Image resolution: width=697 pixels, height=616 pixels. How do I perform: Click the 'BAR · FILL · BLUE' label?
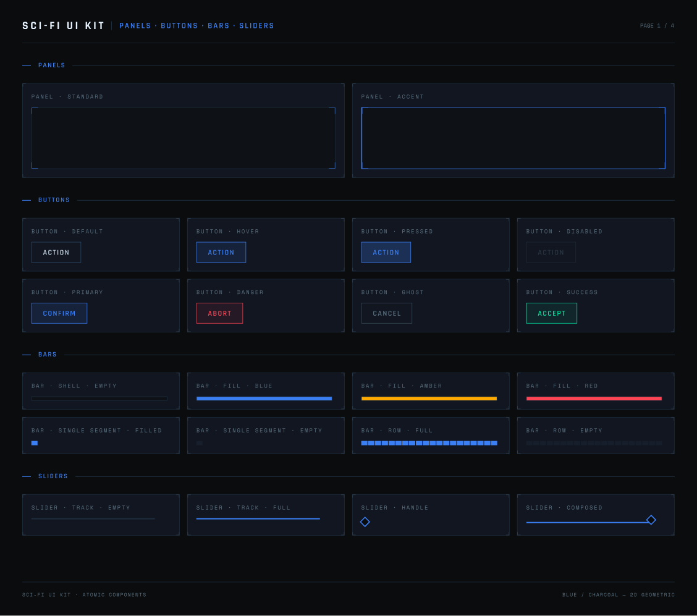pyautogui.click(x=234, y=386)
